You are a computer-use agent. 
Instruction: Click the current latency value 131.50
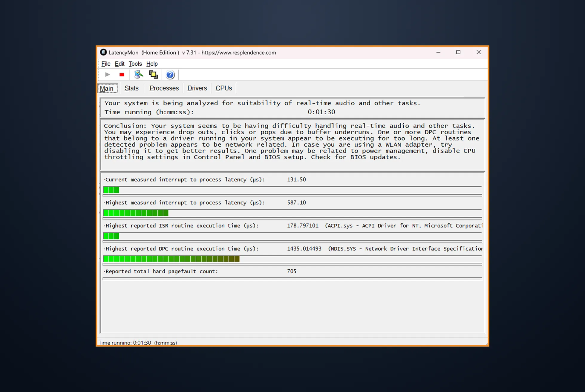[x=296, y=179]
